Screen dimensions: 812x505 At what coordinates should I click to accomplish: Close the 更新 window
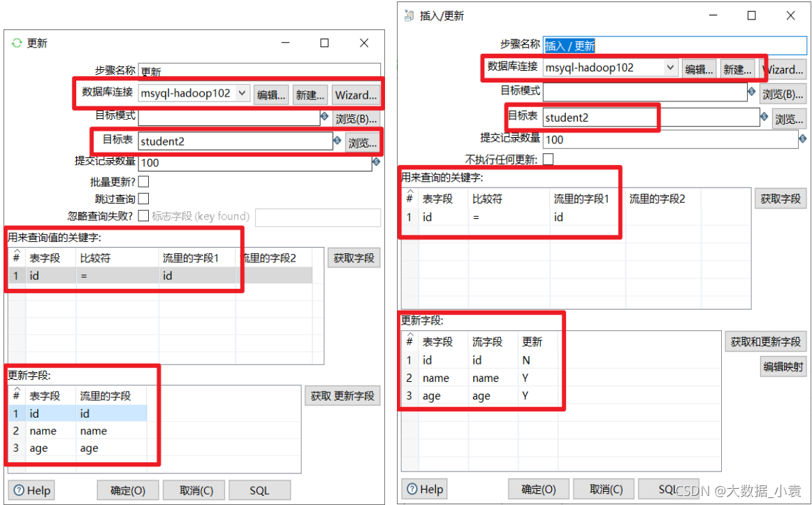(x=364, y=43)
